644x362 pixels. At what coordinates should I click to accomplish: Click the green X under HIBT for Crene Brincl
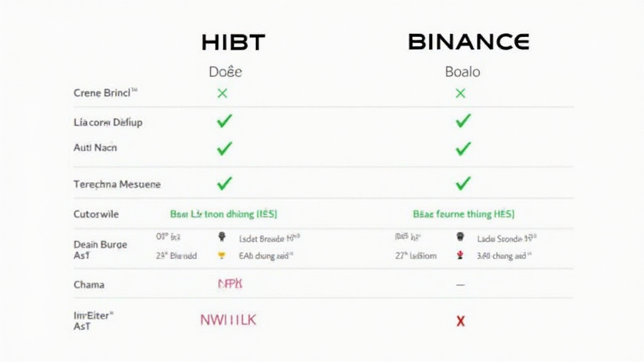pyautogui.click(x=222, y=94)
